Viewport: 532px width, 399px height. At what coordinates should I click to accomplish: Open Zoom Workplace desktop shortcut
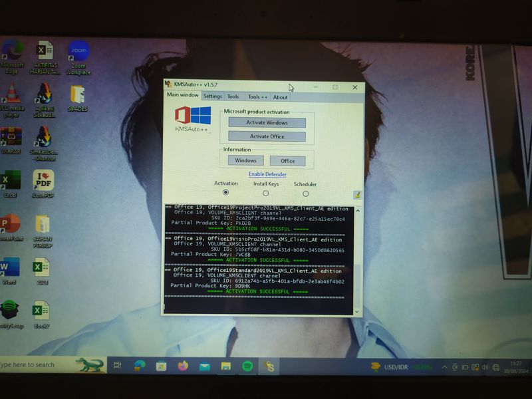(x=78, y=53)
